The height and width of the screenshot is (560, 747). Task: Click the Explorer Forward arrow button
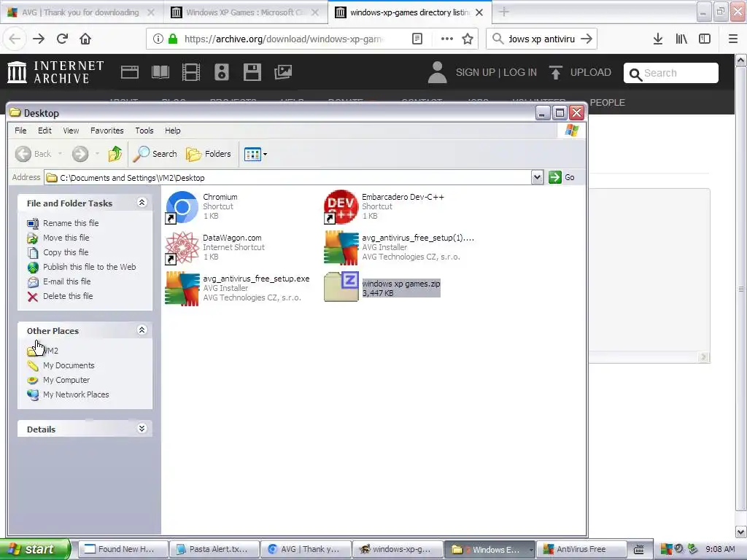point(80,154)
